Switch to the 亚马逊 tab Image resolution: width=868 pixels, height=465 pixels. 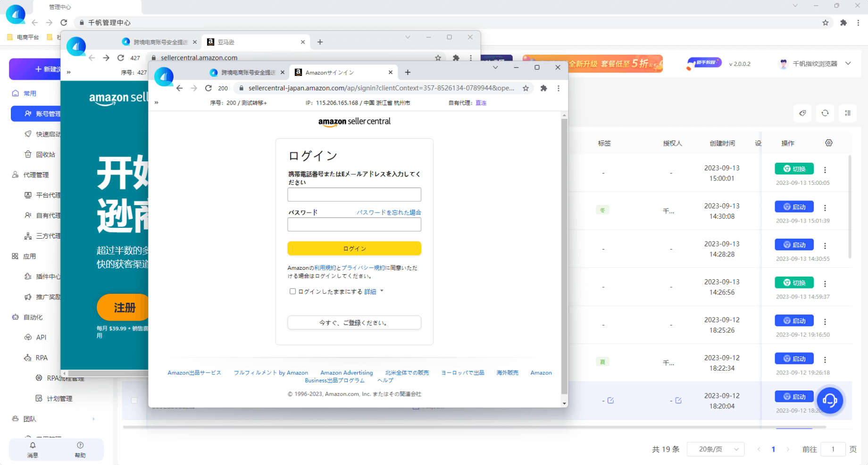256,42
